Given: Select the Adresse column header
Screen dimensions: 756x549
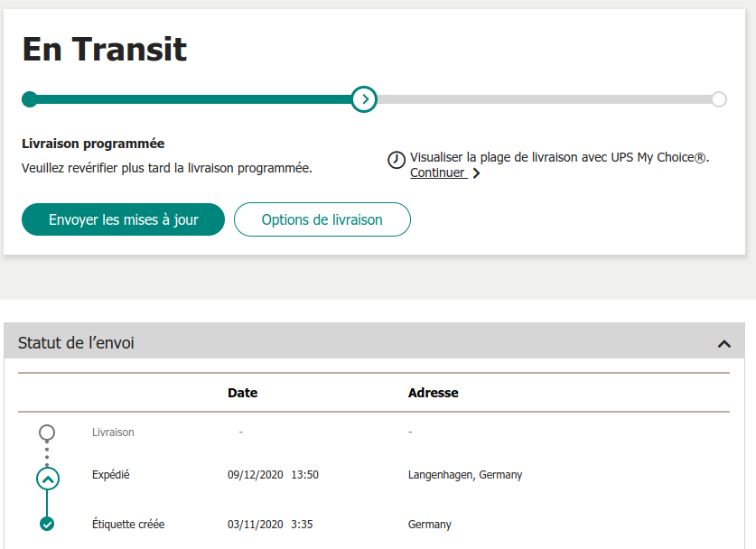Looking at the screenshot, I should (433, 393).
